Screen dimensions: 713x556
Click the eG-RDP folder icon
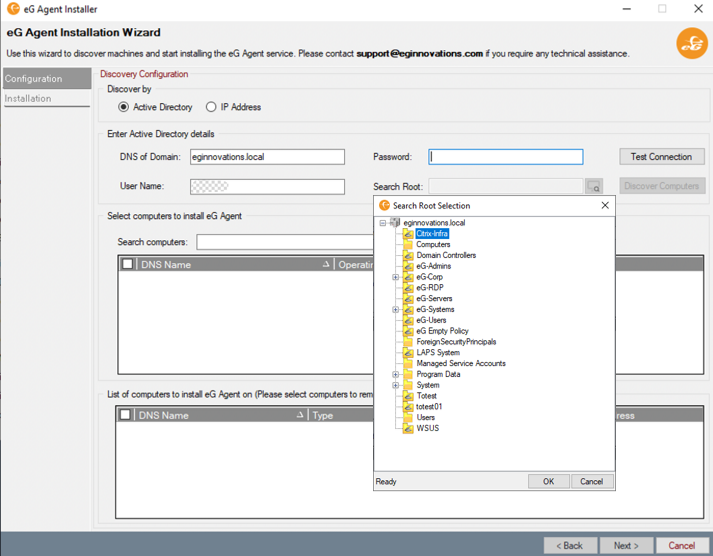point(408,288)
